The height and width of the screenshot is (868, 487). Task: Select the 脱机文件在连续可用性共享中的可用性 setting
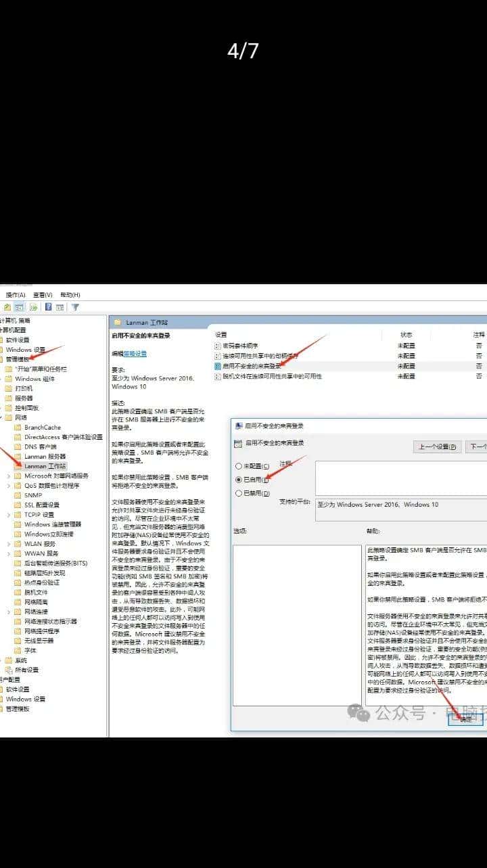272,376
